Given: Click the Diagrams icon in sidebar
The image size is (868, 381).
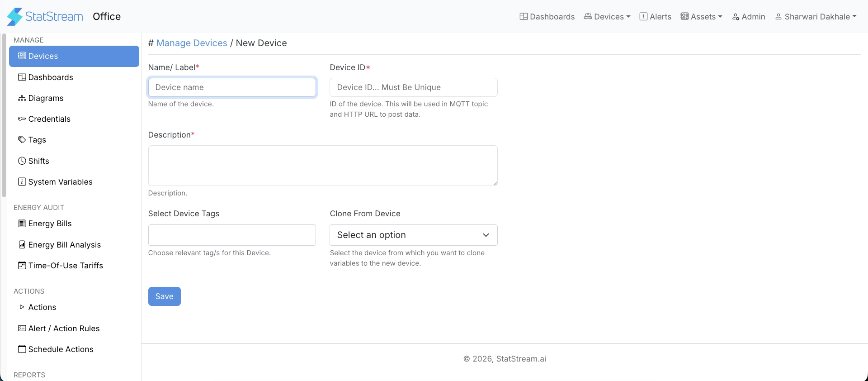Looking at the screenshot, I should [22, 98].
